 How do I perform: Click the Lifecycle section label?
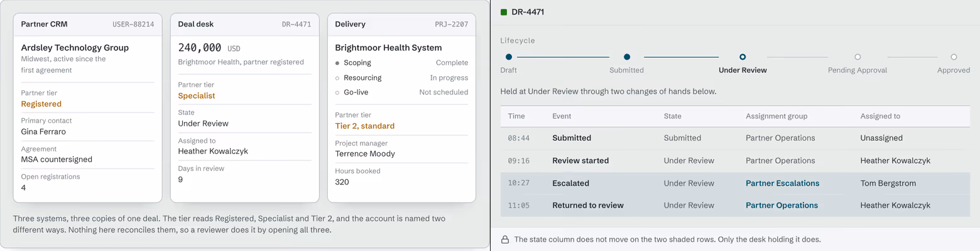518,40
